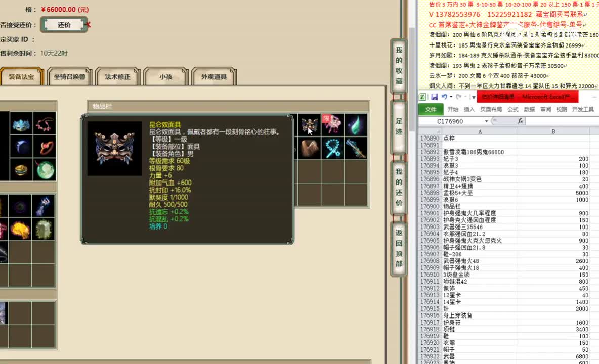Open 我的收藏 side button

399,66
